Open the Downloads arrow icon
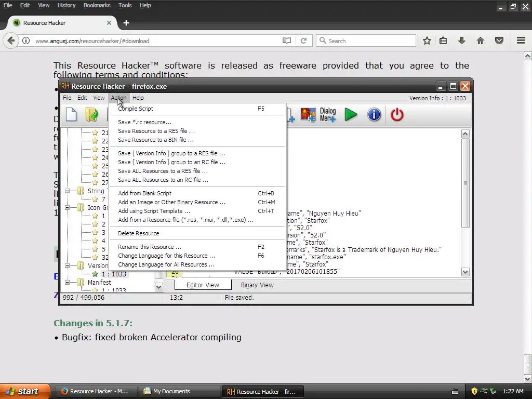This screenshot has height=399, width=532. coord(462,41)
